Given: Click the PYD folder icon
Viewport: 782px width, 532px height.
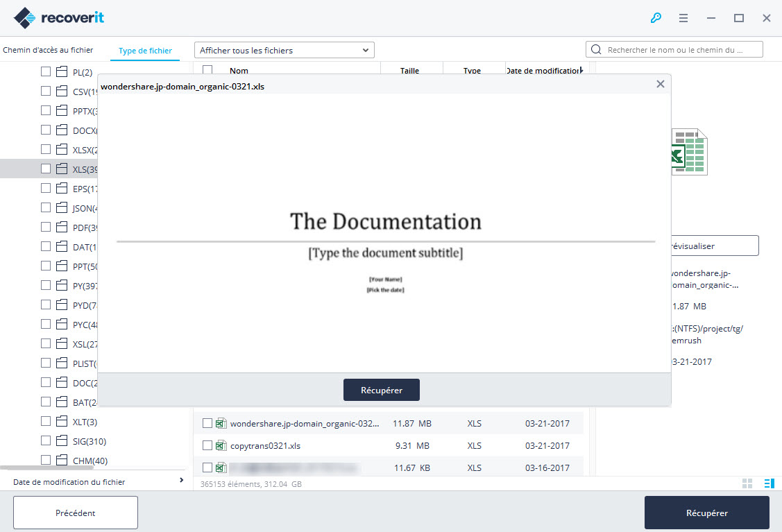Looking at the screenshot, I should (x=62, y=305).
